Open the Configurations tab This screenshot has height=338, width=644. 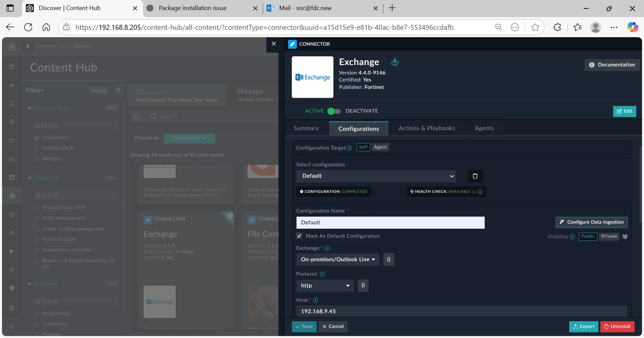pos(359,129)
